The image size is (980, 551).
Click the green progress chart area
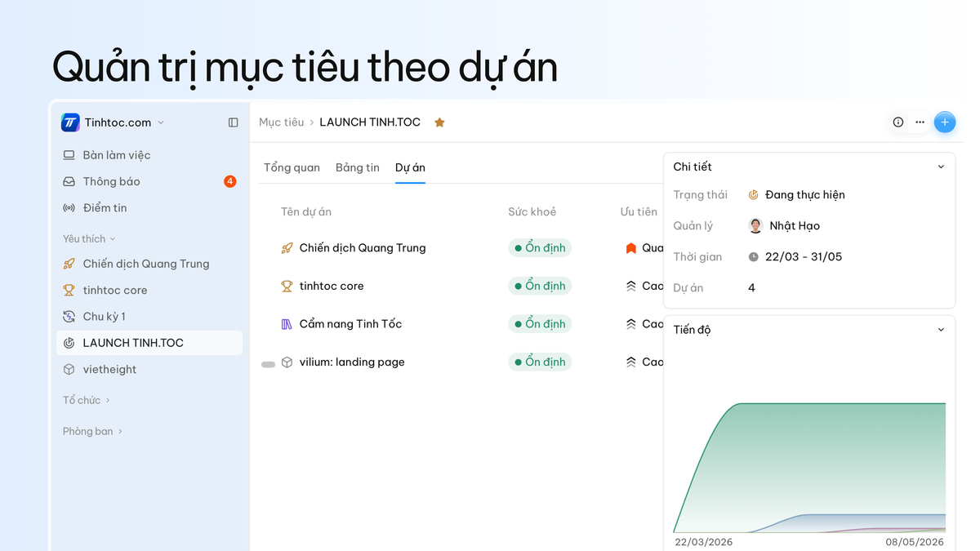pos(809,468)
